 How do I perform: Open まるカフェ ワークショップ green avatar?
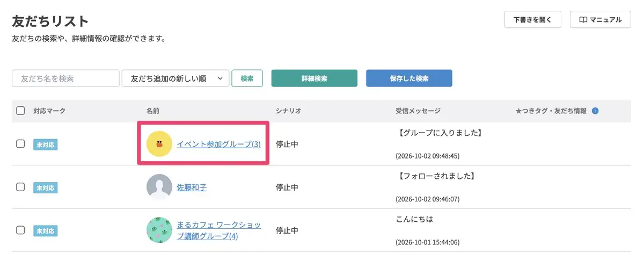click(159, 230)
